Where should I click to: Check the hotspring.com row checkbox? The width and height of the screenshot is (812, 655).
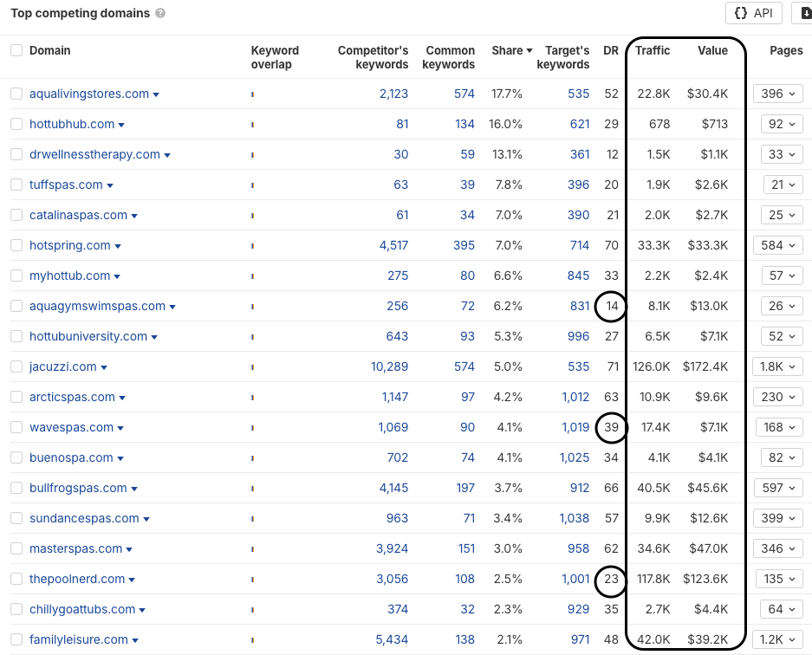[x=16, y=245]
